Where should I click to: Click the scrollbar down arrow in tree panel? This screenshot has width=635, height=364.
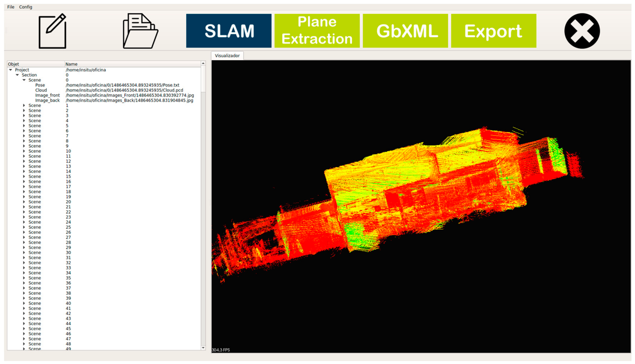(x=203, y=348)
